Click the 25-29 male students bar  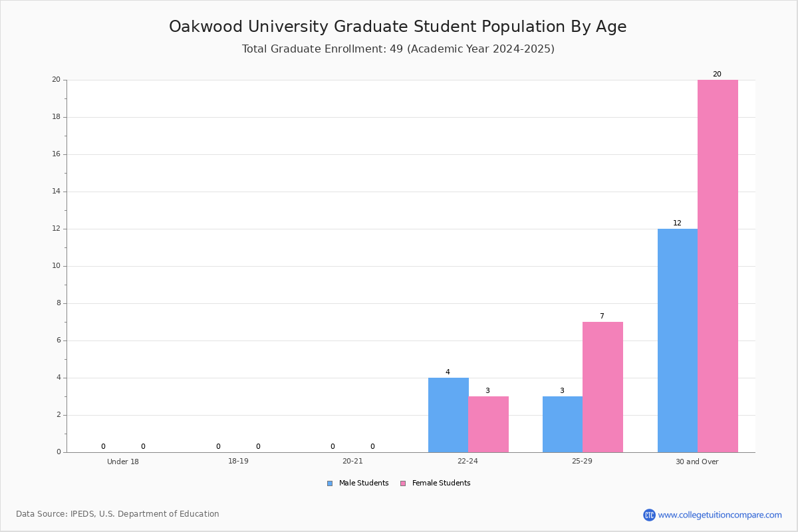[563, 424]
